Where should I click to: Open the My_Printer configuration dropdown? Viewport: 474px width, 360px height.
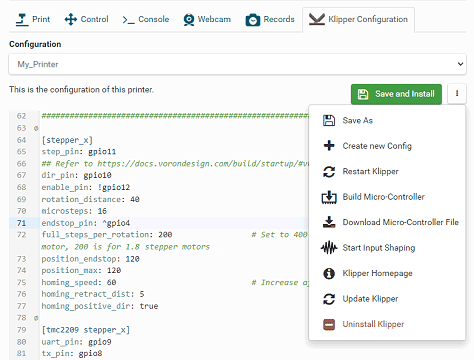point(237,64)
